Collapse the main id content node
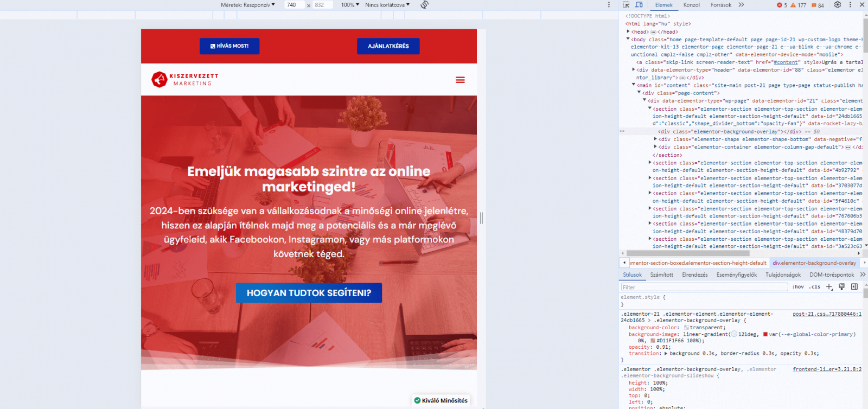Screen dimensions: 868x409 tap(634, 85)
